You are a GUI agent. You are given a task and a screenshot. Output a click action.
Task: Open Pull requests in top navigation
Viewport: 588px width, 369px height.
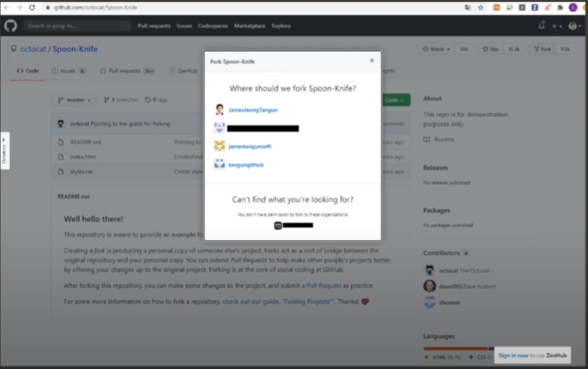[154, 26]
